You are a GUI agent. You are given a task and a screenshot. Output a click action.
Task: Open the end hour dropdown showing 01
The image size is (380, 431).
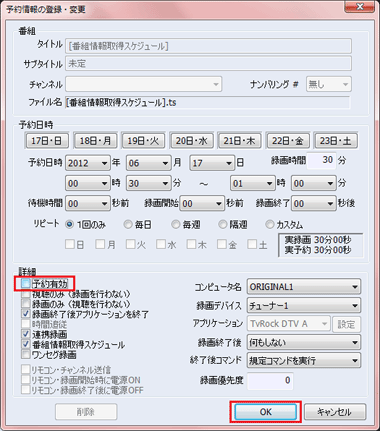click(252, 183)
